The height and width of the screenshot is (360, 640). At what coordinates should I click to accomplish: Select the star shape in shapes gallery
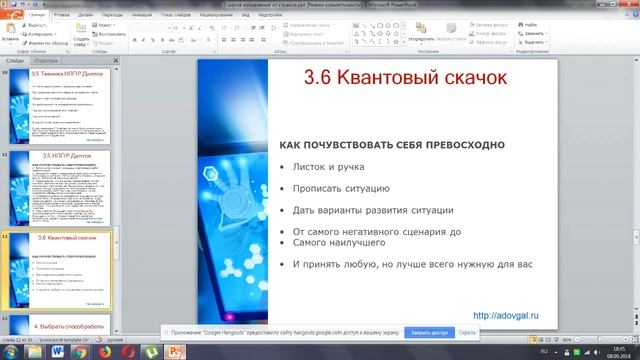(396, 42)
